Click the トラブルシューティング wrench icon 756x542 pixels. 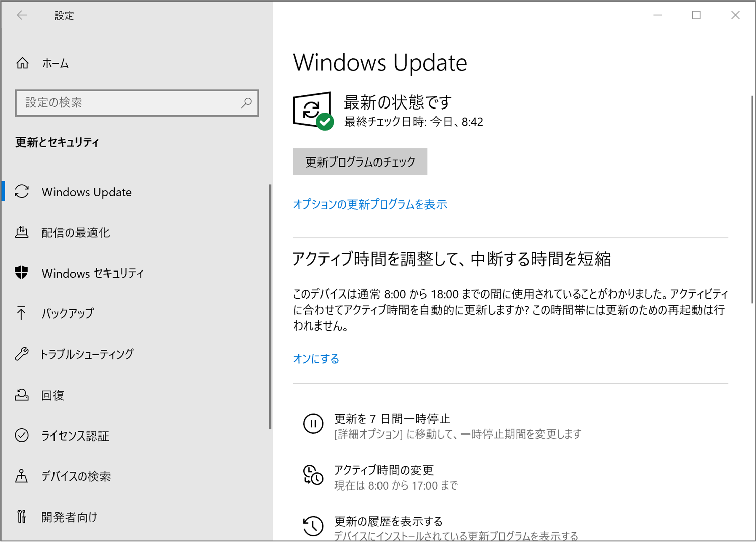coord(22,354)
